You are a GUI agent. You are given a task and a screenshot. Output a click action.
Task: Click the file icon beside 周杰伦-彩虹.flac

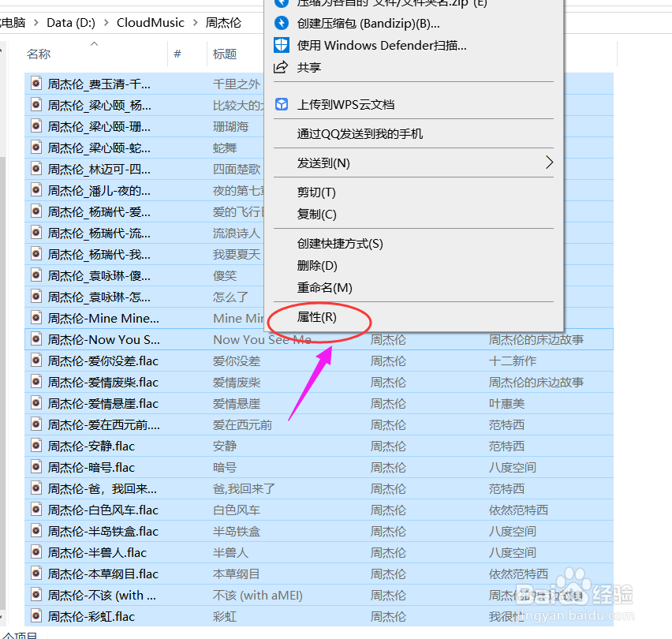35,616
